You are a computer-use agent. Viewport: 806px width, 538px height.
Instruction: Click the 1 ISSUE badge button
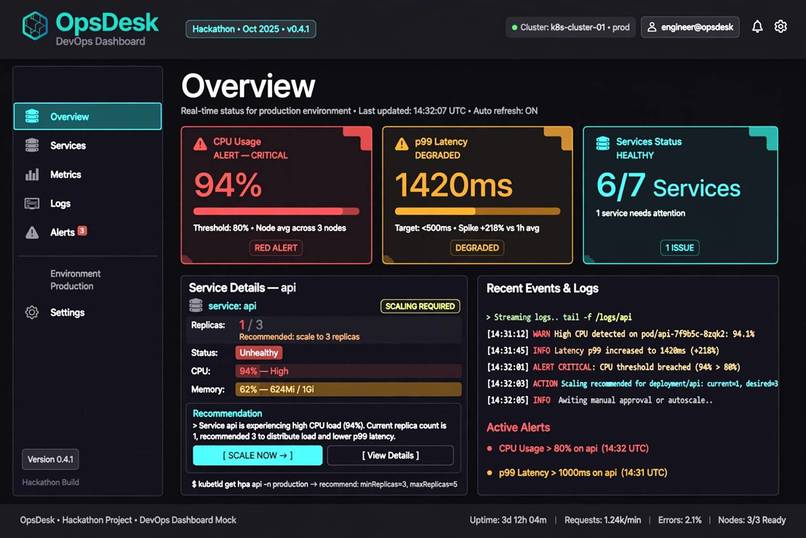tap(679, 248)
